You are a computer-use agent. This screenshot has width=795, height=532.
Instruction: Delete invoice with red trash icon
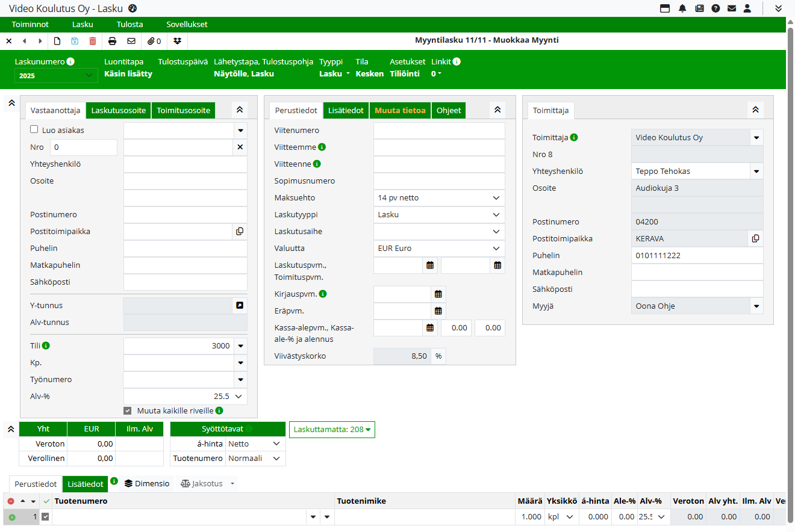click(x=92, y=41)
